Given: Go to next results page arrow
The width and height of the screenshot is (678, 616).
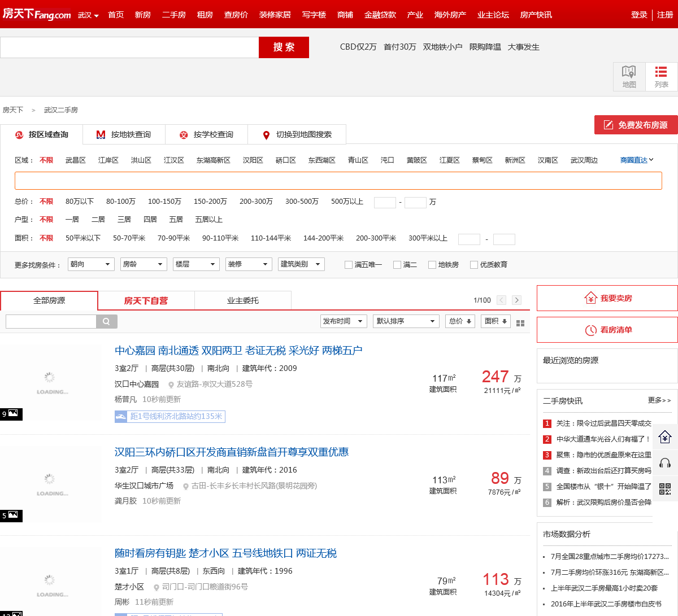Looking at the screenshot, I should click(516, 300).
